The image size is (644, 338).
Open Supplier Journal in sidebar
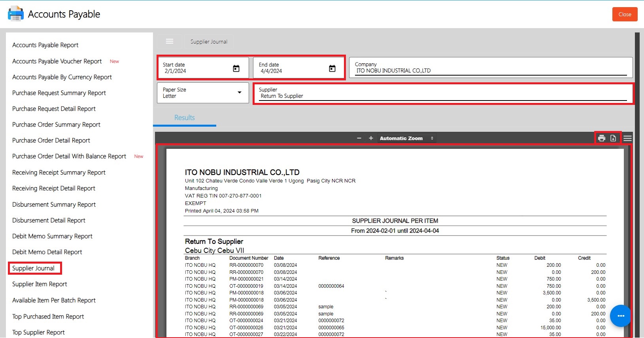click(34, 268)
